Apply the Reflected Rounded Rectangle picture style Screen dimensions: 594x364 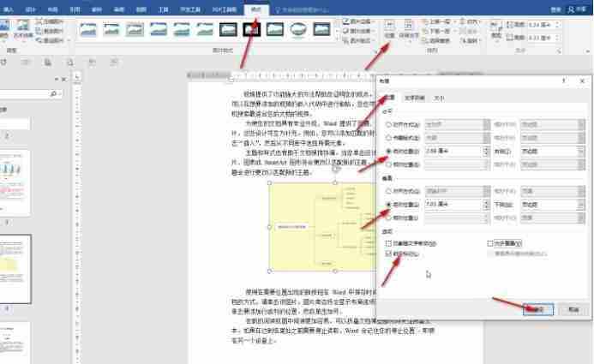(182, 29)
